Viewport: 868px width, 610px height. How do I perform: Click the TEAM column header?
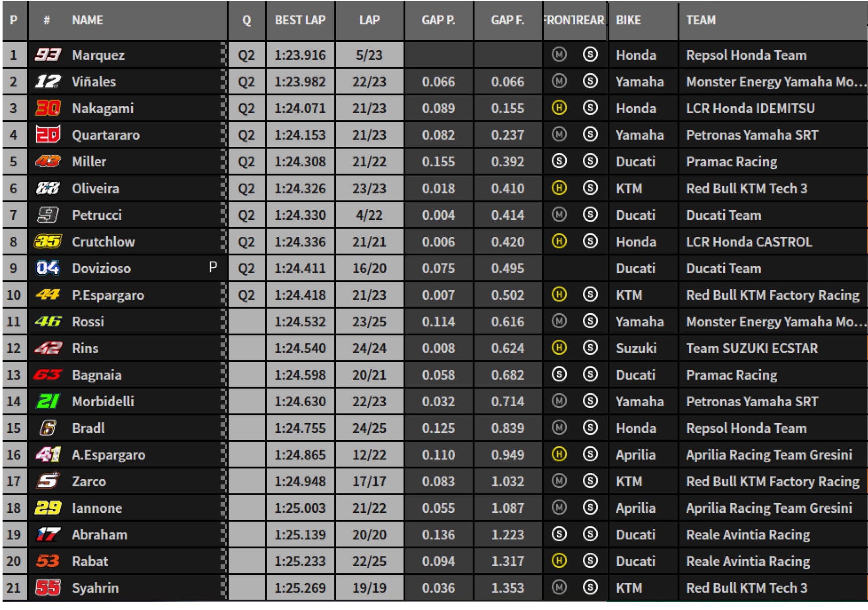click(701, 20)
